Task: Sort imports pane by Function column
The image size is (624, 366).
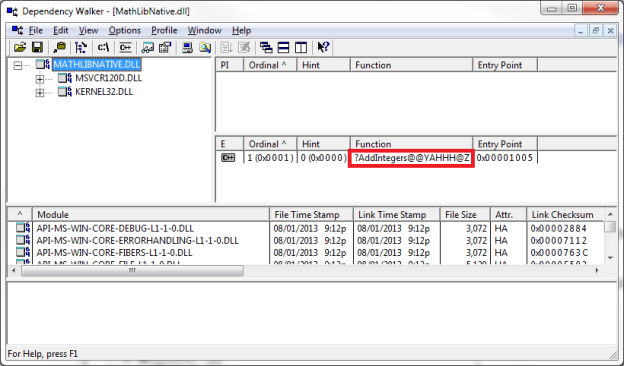Action: 411,65
